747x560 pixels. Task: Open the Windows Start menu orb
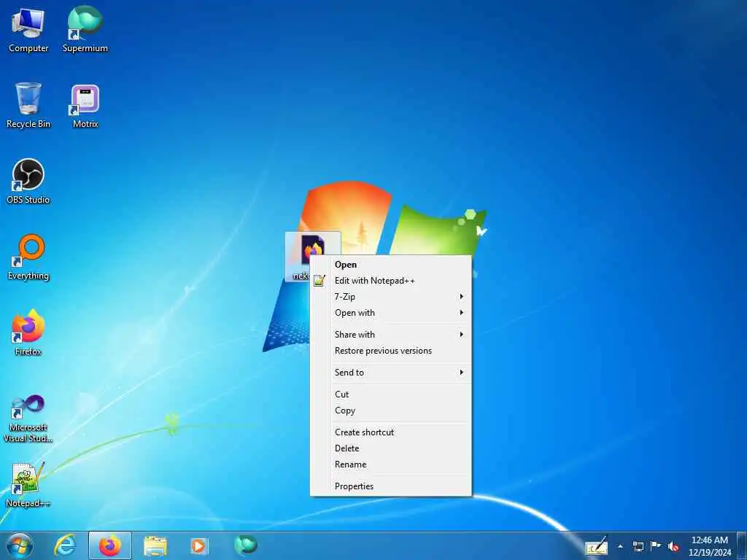(x=19, y=545)
